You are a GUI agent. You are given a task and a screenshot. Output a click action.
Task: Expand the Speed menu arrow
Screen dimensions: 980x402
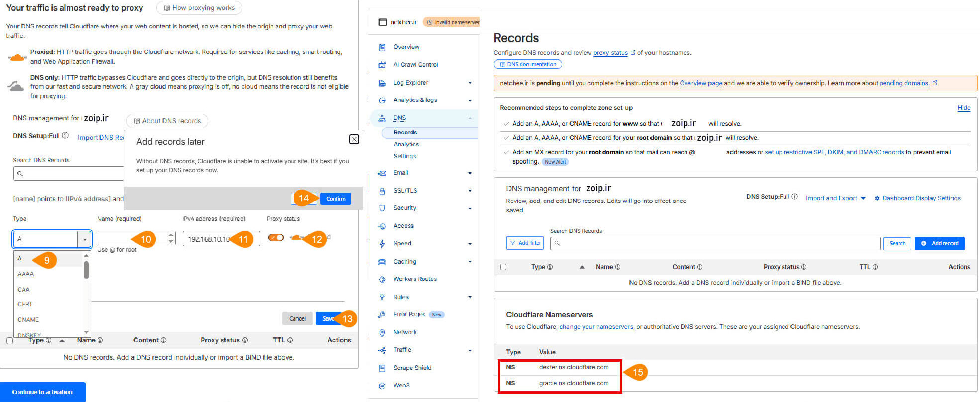tap(470, 244)
